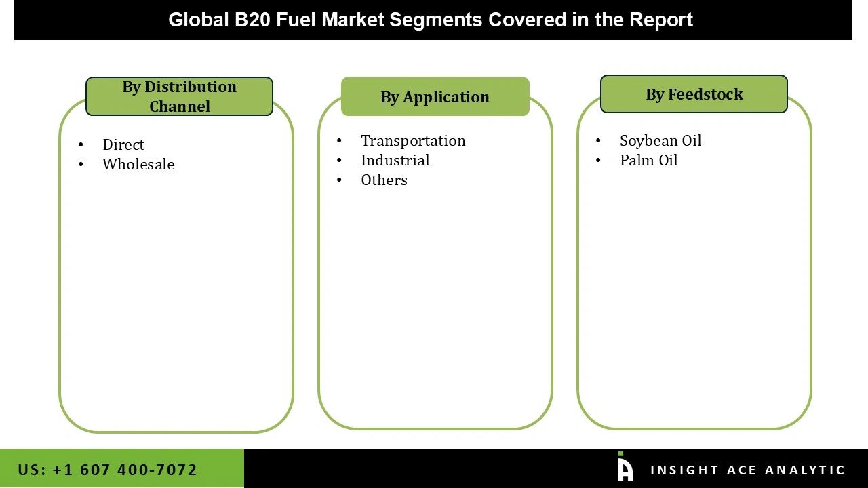Select the 'By Application' header box

(x=435, y=96)
